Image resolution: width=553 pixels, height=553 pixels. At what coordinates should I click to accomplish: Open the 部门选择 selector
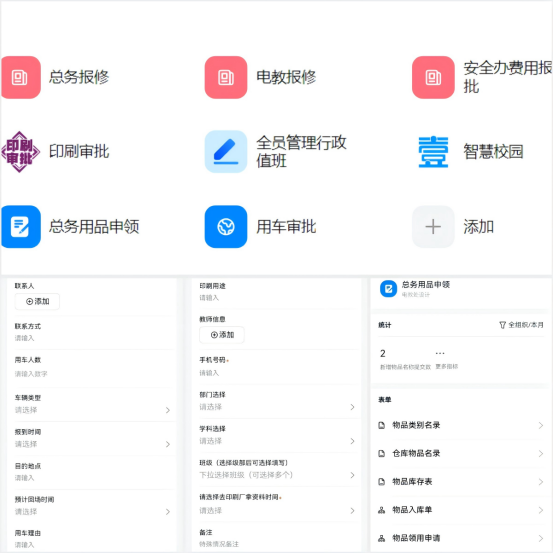[277, 401]
